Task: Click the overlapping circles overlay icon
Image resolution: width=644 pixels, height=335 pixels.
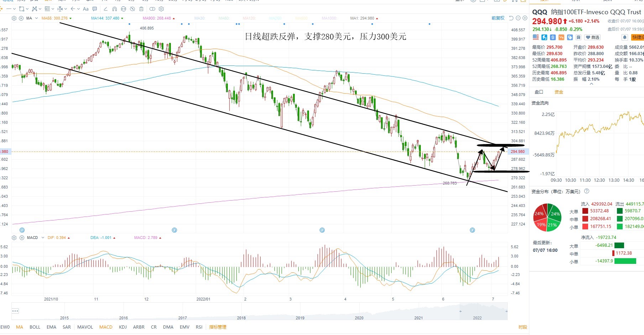Action: pyautogui.click(x=152, y=9)
